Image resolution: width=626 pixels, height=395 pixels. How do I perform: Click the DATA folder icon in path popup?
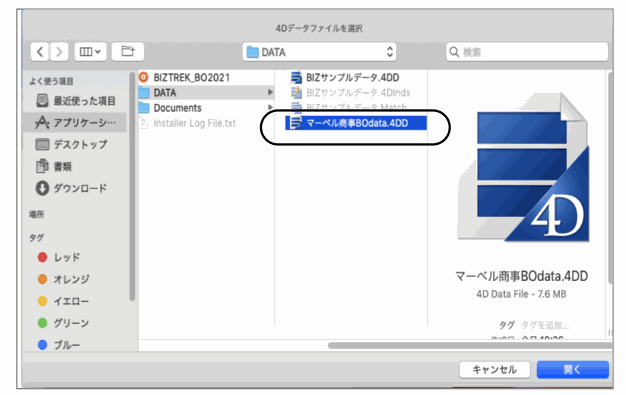(x=252, y=52)
